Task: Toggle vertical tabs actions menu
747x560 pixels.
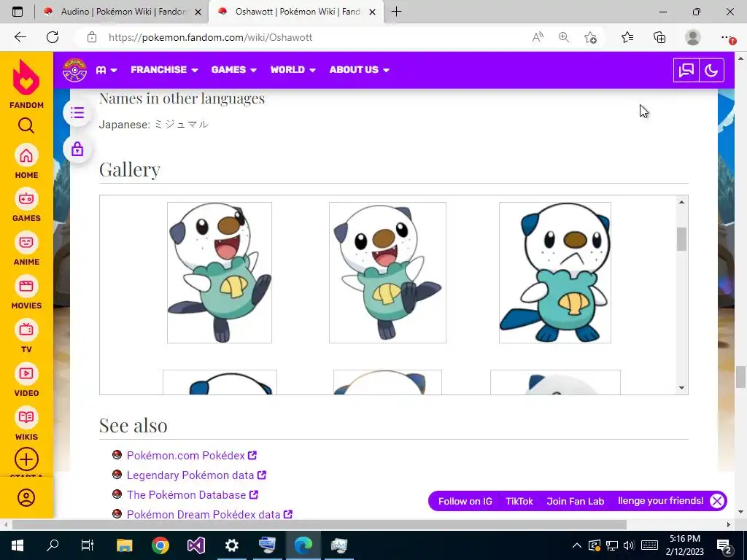Action: coord(18,12)
